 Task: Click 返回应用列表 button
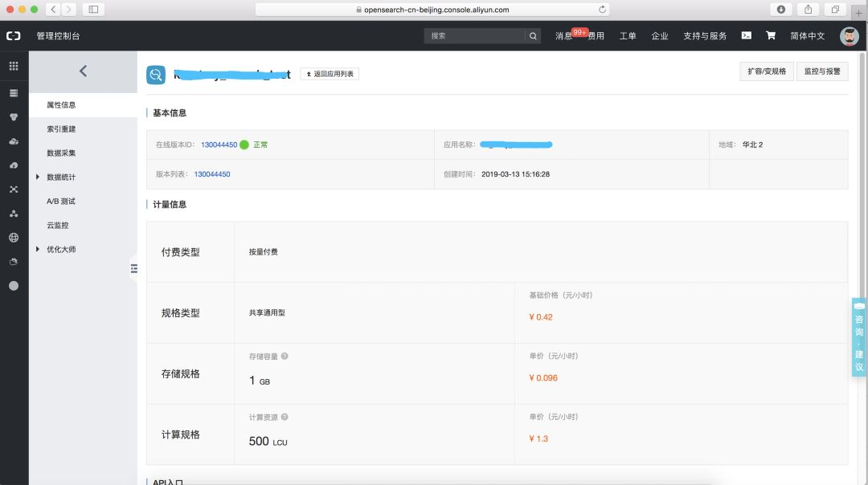pyautogui.click(x=330, y=74)
